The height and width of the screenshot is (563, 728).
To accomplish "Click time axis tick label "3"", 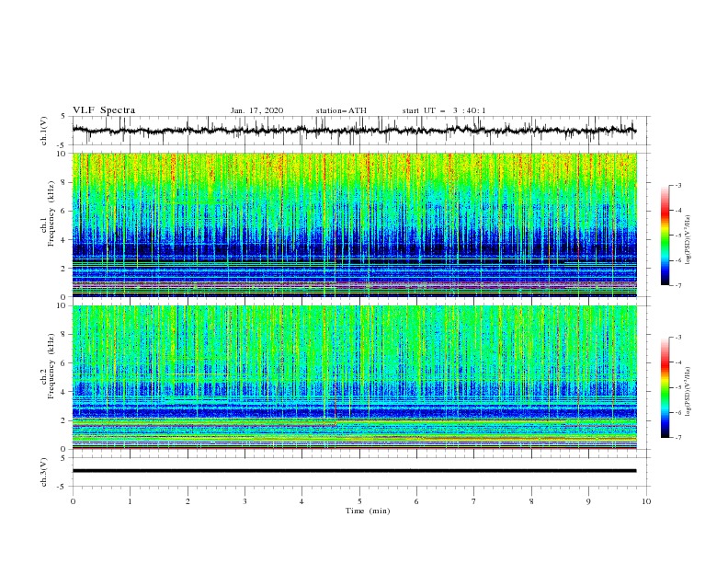I will 245,501.
